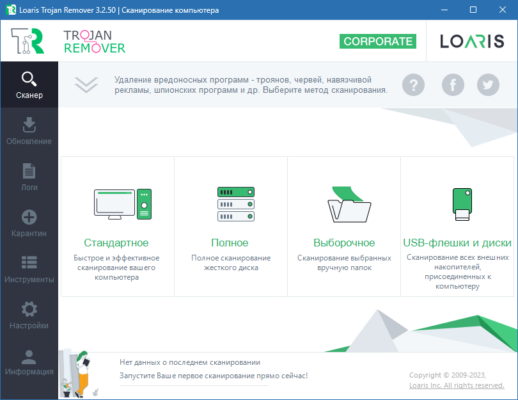Click the LOARIS logo
The width and height of the screenshot is (518, 400).
[x=472, y=41]
